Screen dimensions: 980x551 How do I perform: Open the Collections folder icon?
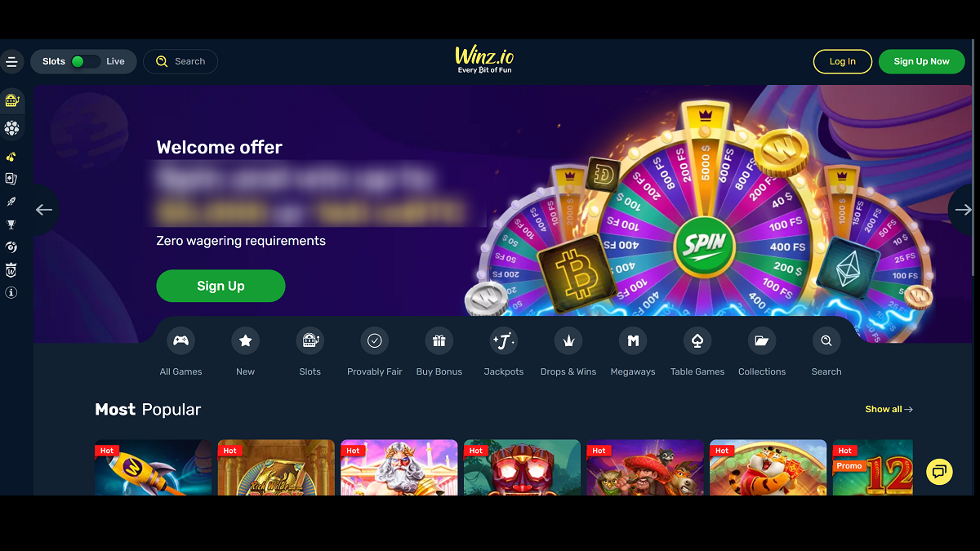point(762,341)
